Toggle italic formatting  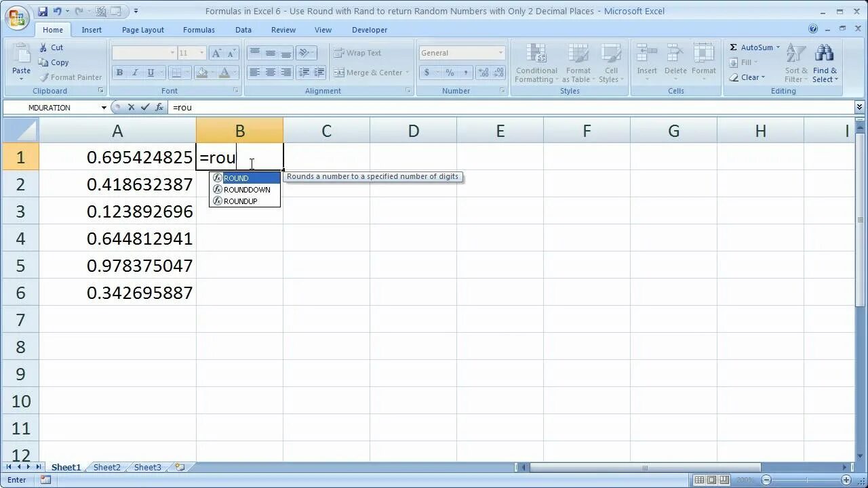[134, 73]
